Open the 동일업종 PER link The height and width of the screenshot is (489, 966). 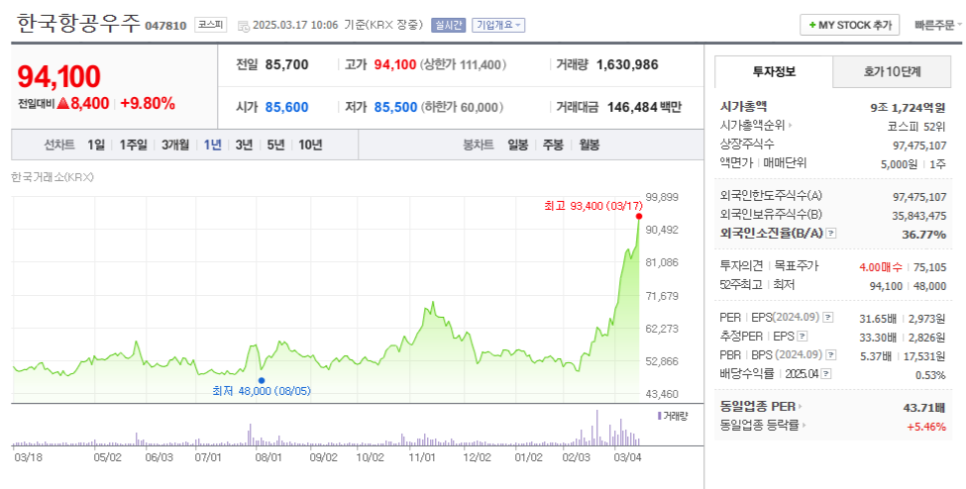click(761, 407)
